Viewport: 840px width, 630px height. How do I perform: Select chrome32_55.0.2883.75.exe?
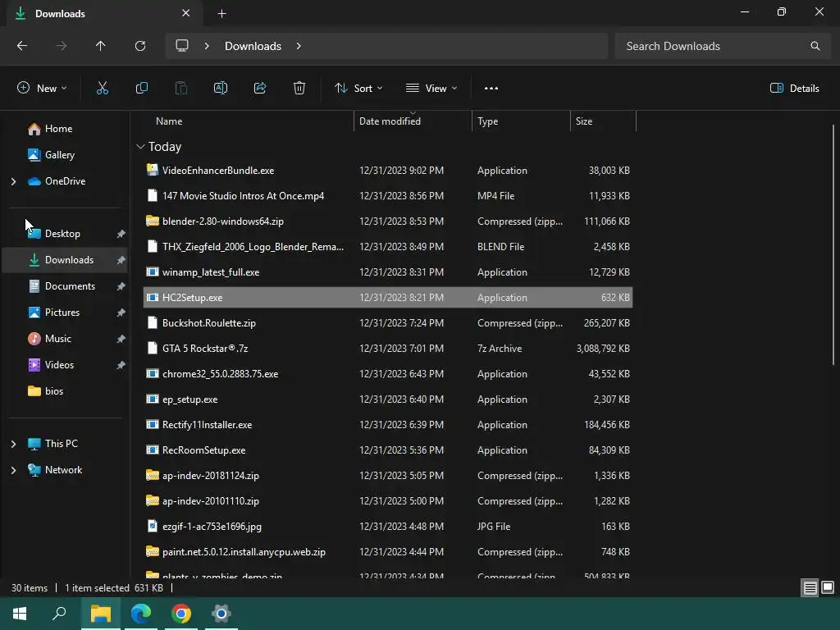(388, 374)
